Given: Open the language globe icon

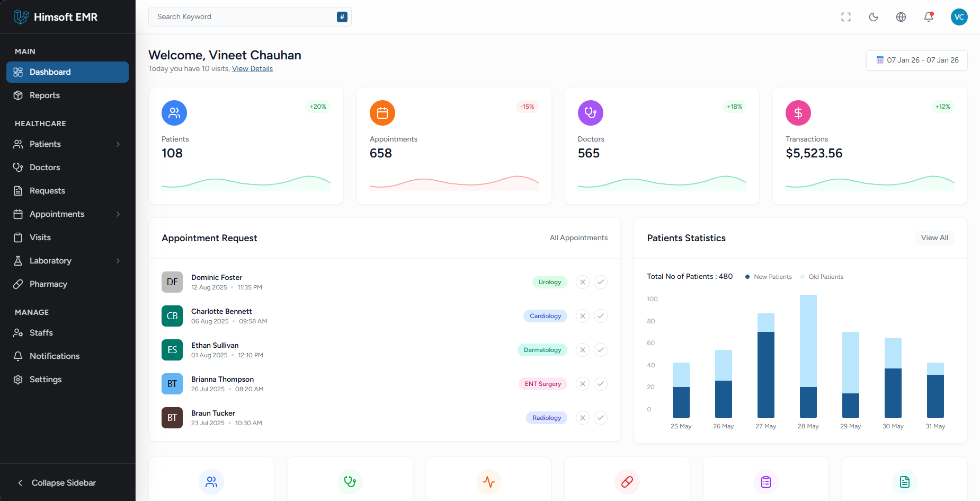Looking at the screenshot, I should pos(901,17).
